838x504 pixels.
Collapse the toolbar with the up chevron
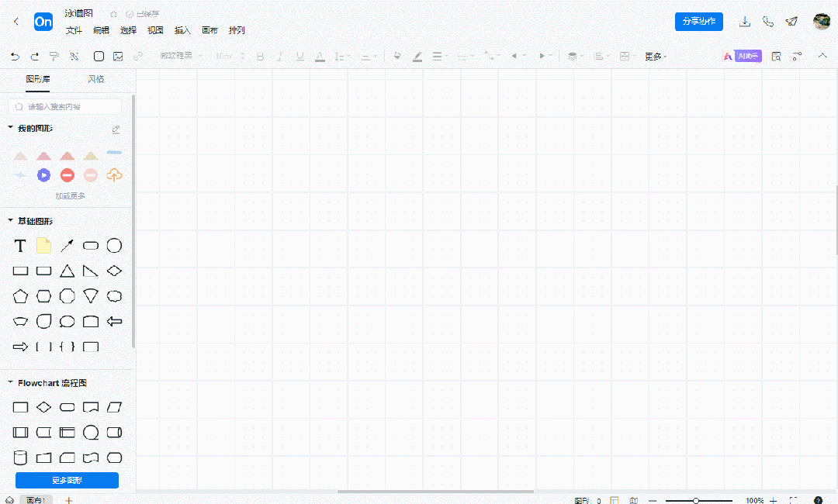tap(822, 56)
